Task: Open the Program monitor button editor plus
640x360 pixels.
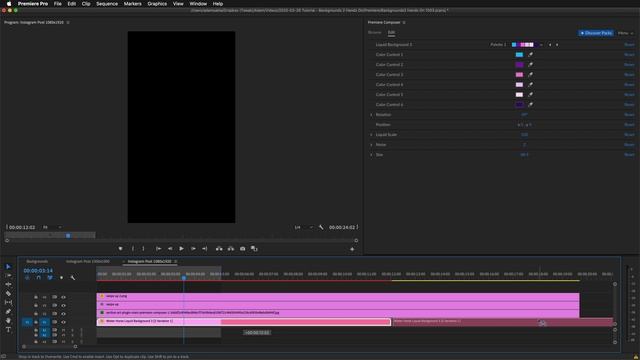Action: pyautogui.click(x=352, y=249)
